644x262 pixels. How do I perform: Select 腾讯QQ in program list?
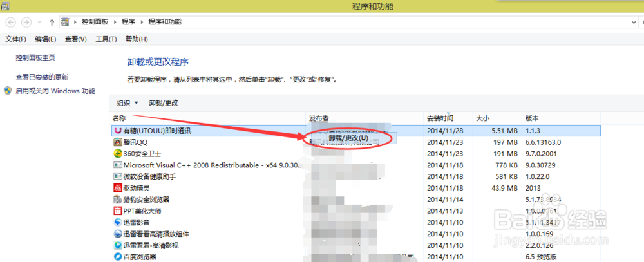pos(135,142)
